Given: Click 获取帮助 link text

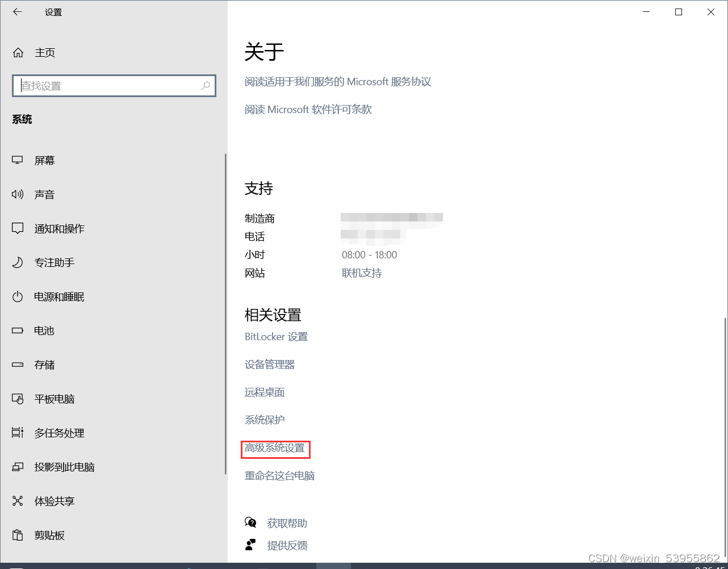Looking at the screenshot, I should [x=287, y=523].
